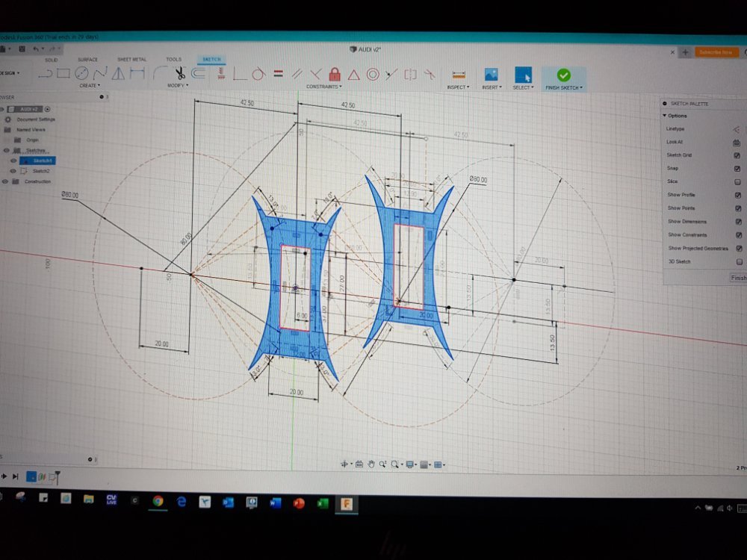
Task: Toggle Snap checkbox
Action: point(737,169)
